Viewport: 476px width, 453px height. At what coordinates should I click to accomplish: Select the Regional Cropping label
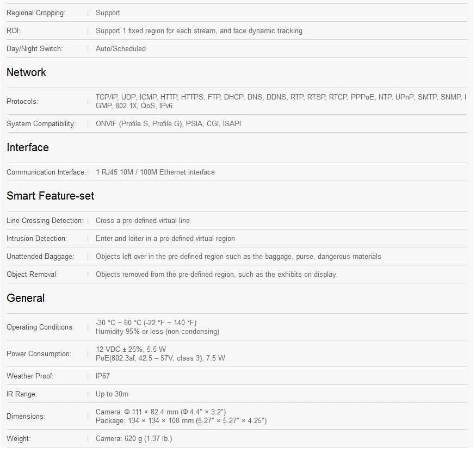(x=36, y=13)
